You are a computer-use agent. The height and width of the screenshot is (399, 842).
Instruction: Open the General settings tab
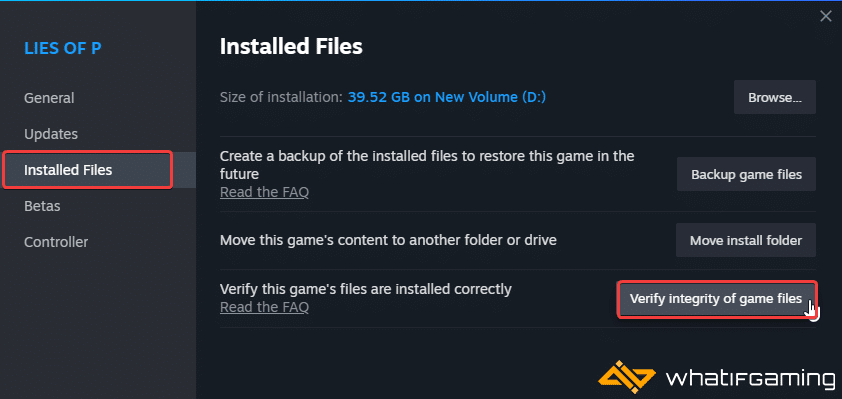pyautogui.click(x=49, y=98)
